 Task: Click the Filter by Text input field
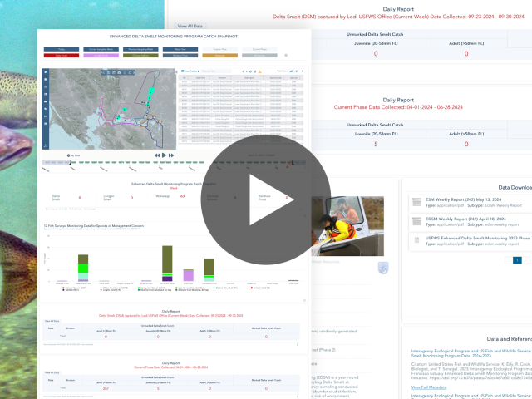tap(216, 71)
